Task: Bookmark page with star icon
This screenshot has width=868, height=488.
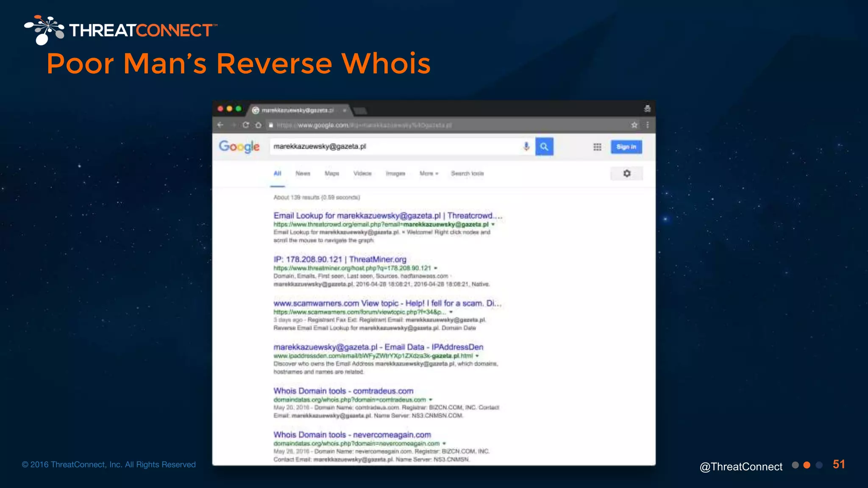Action: [634, 125]
